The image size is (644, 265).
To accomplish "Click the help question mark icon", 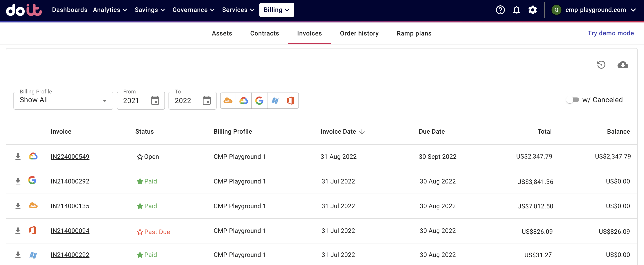I will [x=500, y=10].
